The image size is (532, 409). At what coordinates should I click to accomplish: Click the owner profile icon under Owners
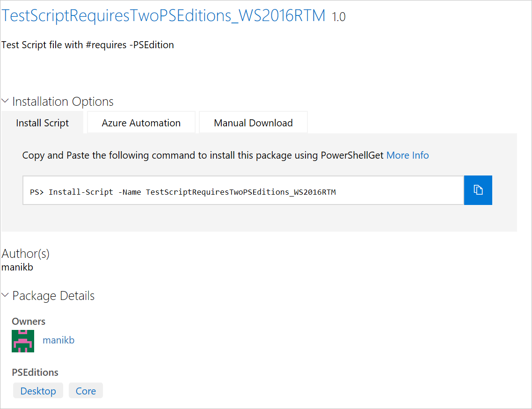click(x=22, y=341)
